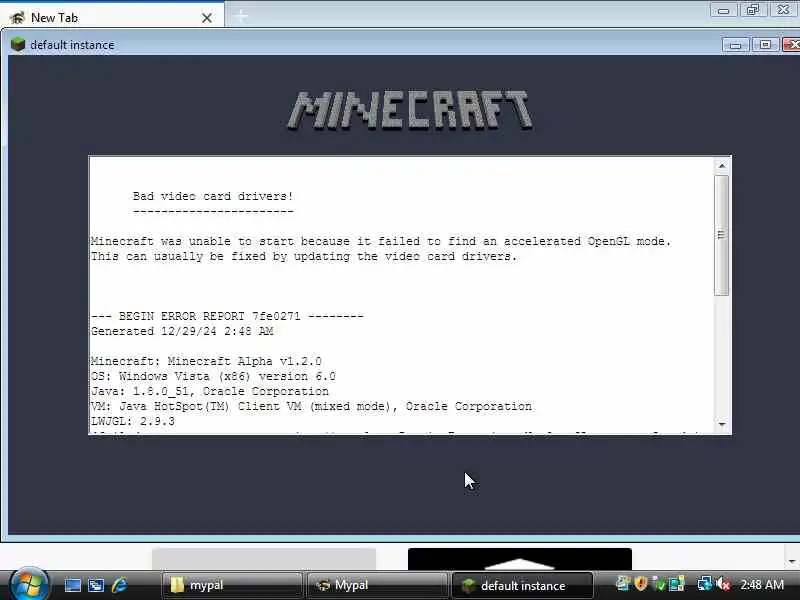
Task: Click the Switch Between Windows quick launch icon
Action: pos(96,585)
